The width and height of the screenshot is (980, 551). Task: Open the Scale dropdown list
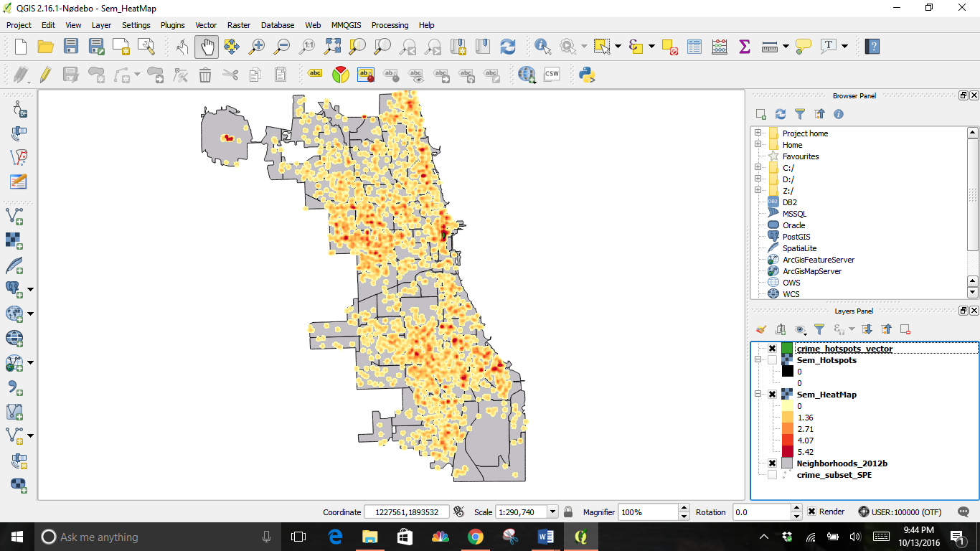(x=552, y=512)
